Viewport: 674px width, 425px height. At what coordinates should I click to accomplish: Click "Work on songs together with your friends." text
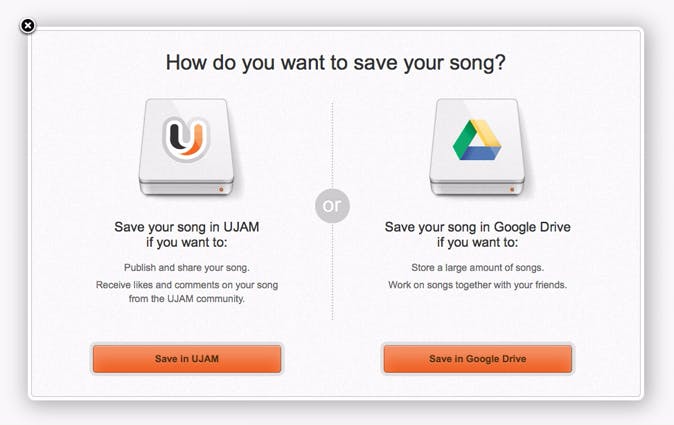coord(477,285)
